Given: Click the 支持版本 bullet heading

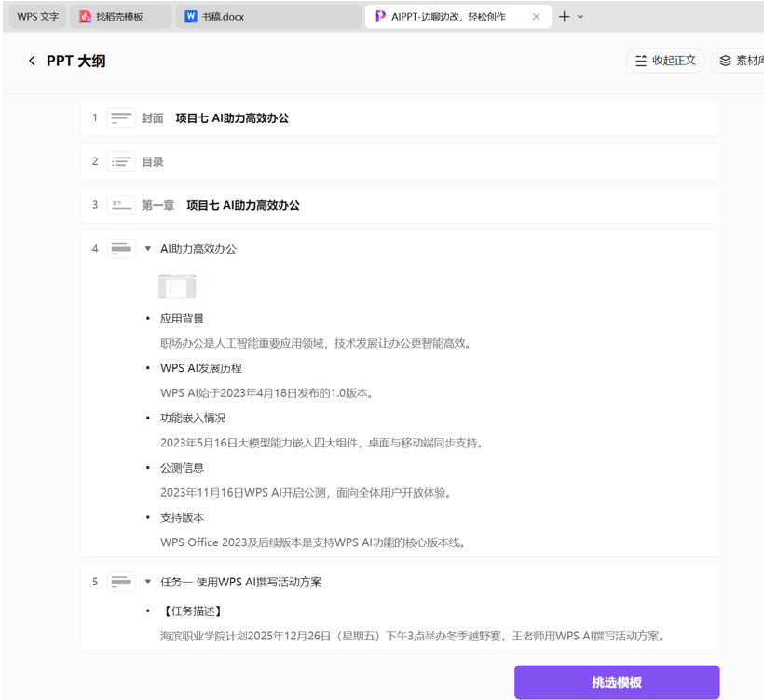Looking at the screenshot, I should pos(183,517).
